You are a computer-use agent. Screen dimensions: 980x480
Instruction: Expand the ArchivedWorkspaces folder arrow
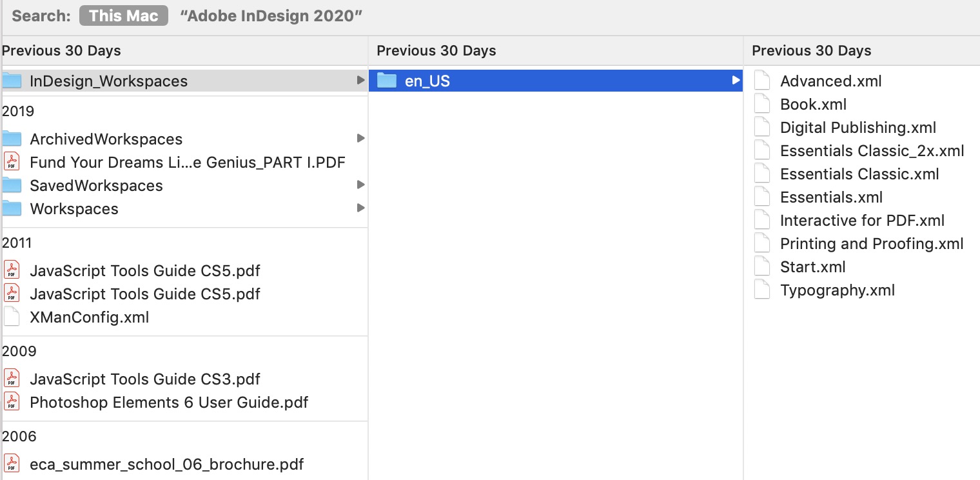coord(360,138)
